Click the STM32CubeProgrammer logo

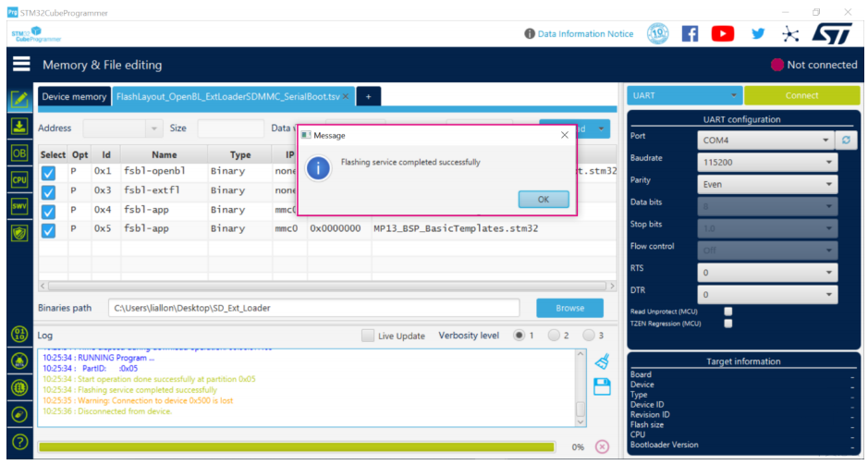click(36, 34)
